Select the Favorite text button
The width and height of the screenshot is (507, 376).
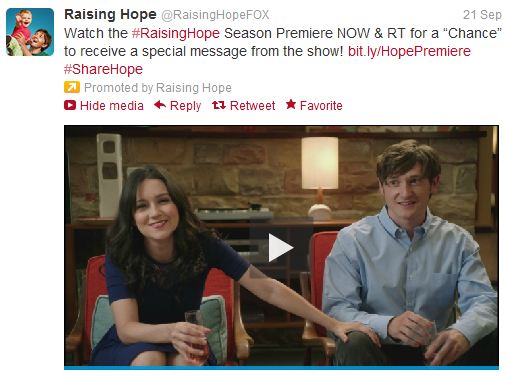pos(321,106)
